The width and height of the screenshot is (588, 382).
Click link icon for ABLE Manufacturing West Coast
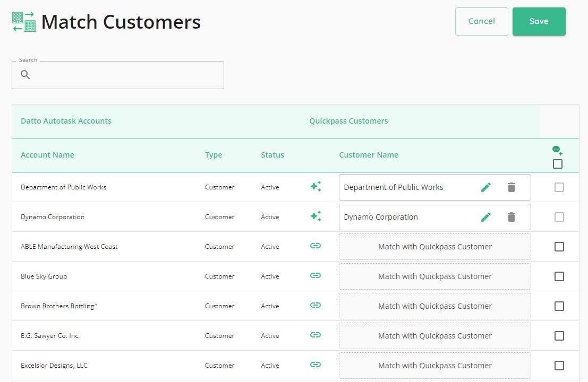[316, 246]
